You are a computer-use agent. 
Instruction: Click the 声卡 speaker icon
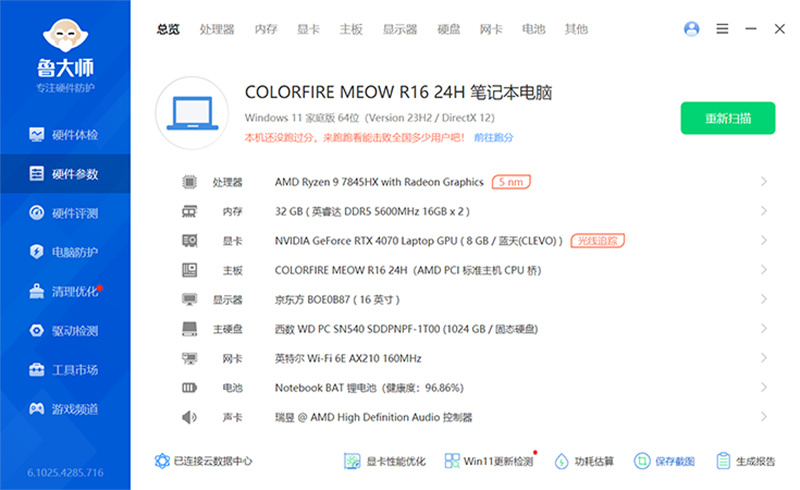point(189,417)
